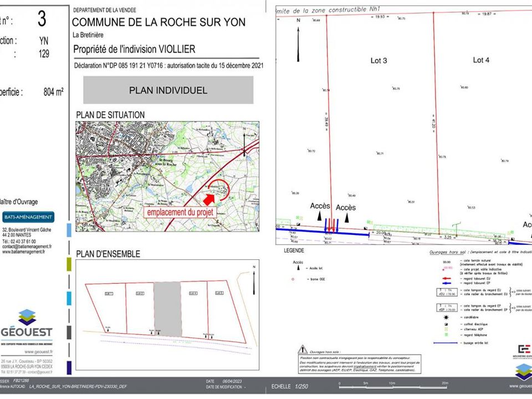Click the contact@batiamenagement.fr email address

click(x=27, y=247)
